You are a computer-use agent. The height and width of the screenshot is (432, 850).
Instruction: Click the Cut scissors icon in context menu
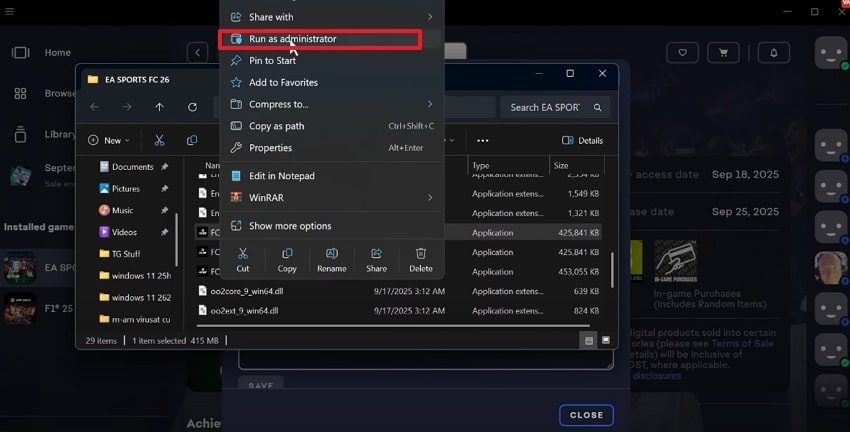point(243,260)
